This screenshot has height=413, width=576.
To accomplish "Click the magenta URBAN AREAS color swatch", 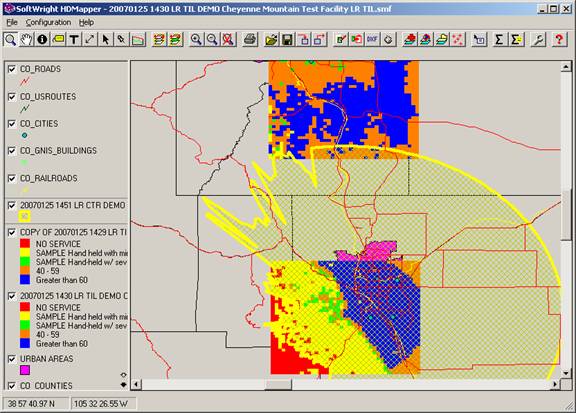I will pos(25,370).
